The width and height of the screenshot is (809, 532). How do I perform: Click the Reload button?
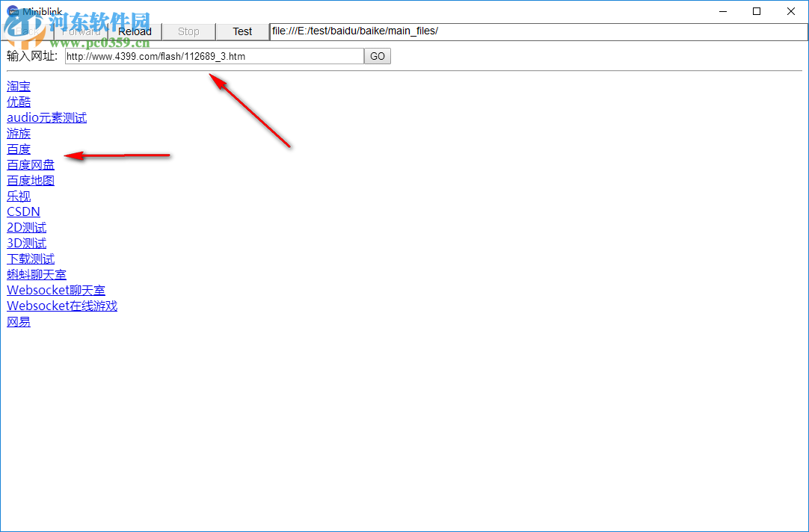pyautogui.click(x=135, y=31)
